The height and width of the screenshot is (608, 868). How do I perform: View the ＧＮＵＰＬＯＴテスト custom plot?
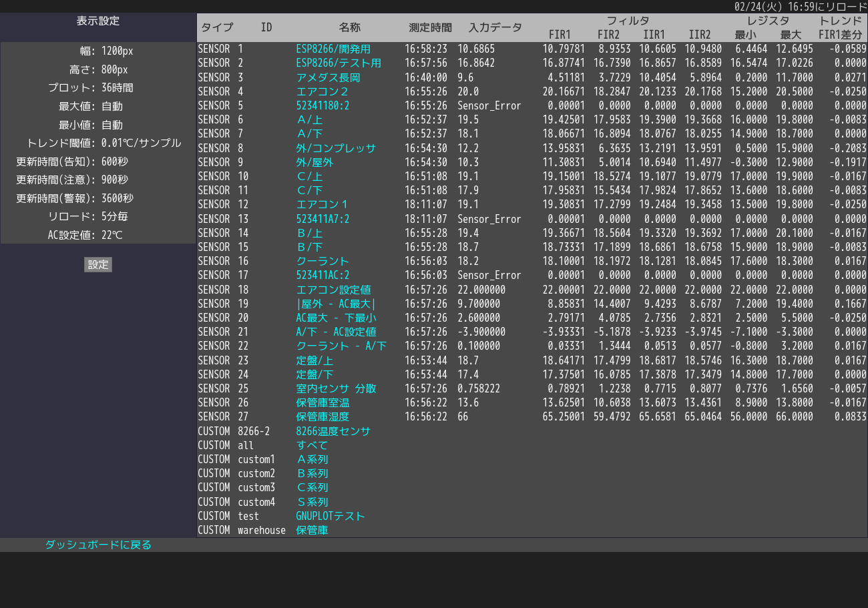(x=330, y=516)
